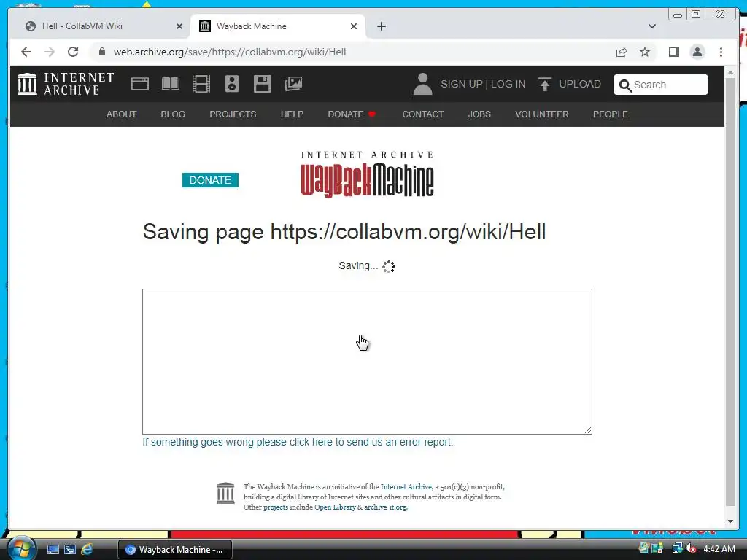
Task: Close the Wayback Machine tab
Action: 354,26
